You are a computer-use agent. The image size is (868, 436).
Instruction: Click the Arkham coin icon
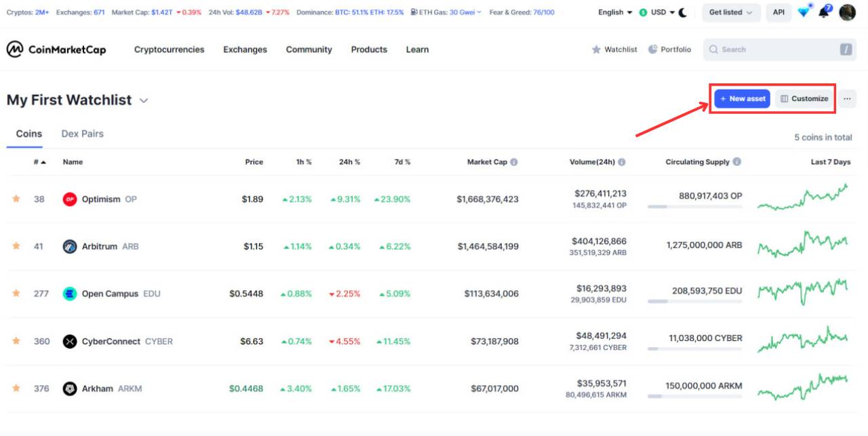coord(70,389)
